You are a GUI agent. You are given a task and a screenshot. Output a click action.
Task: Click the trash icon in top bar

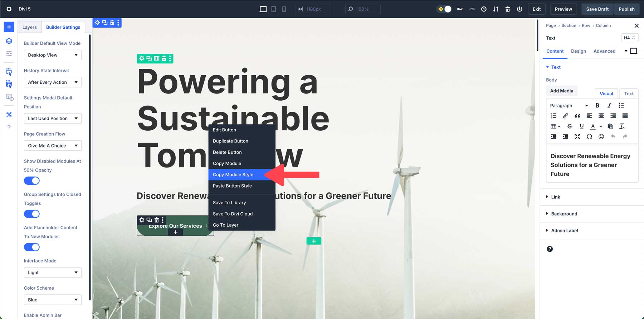(x=507, y=9)
